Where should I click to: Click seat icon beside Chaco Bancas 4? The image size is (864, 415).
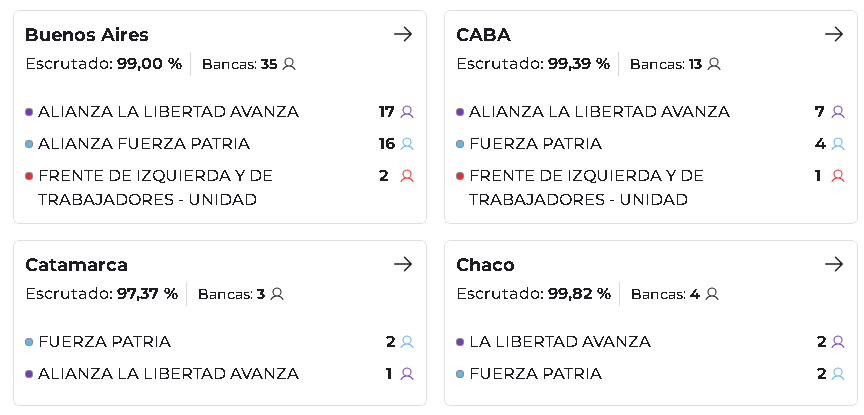coord(712,294)
